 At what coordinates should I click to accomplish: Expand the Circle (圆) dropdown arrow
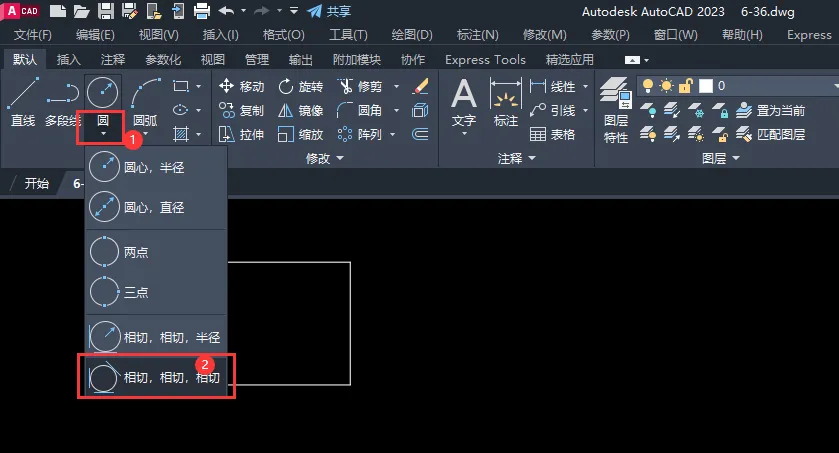click(103, 134)
